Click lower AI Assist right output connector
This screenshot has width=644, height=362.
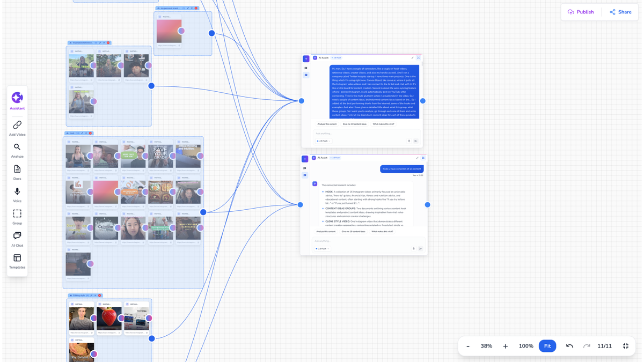[428, 204]
